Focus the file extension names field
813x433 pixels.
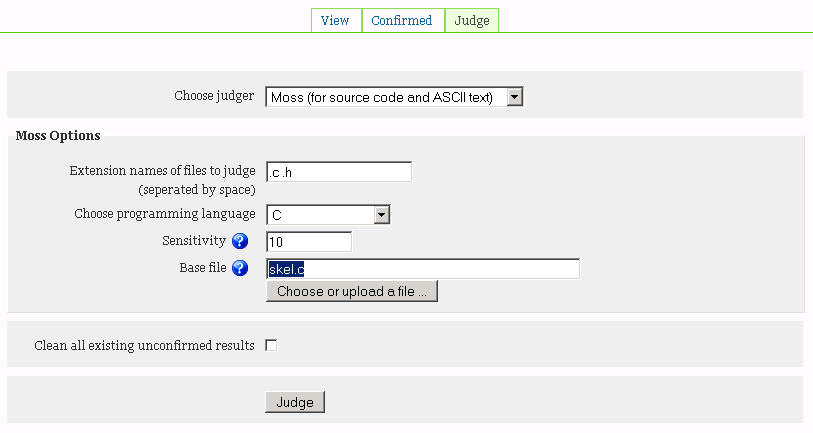(339, 172)
